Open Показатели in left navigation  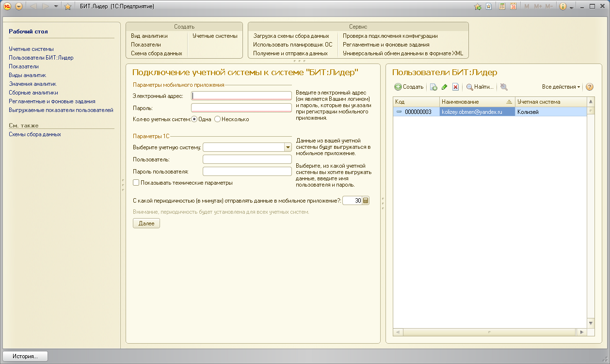tap(24, 66)
